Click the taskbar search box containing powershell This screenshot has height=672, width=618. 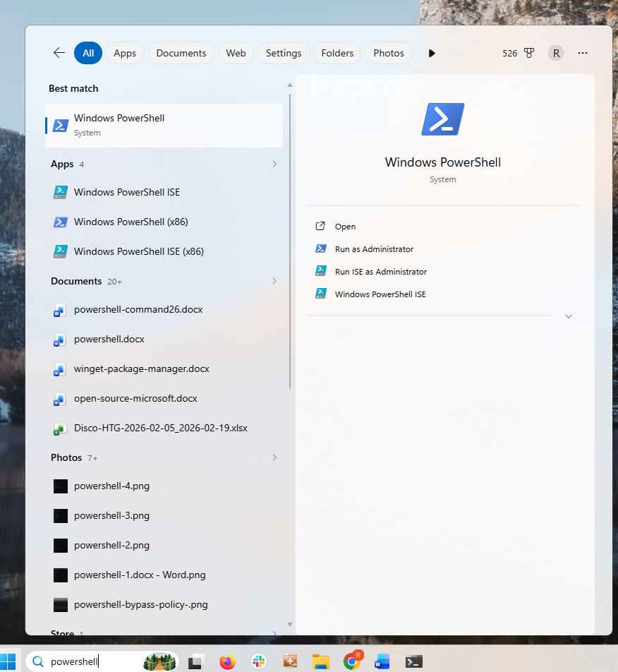pos(102,661)
